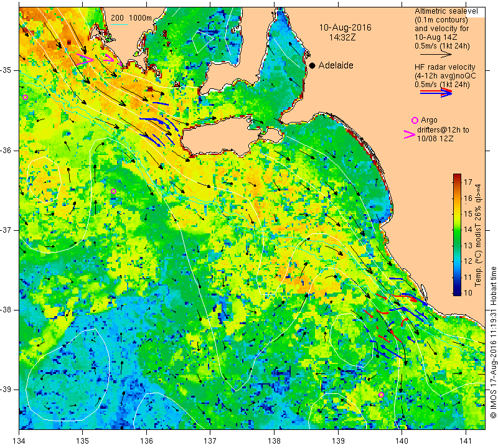Click the 'drifters@12h to' legend text

click(443, 130)
